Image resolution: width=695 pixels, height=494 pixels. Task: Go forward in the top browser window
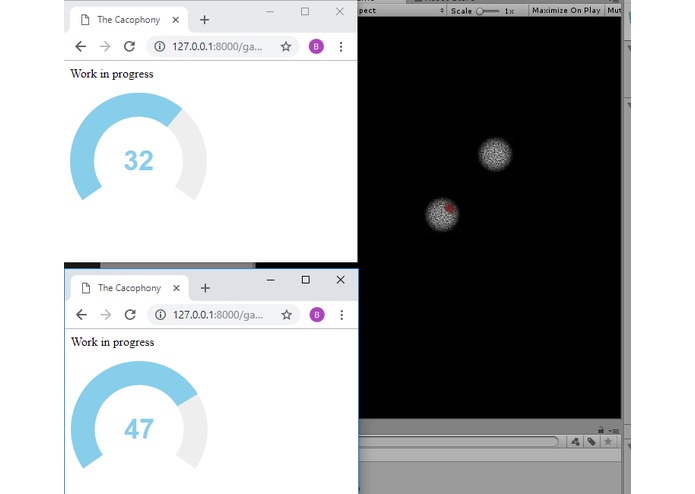point(105,47)
